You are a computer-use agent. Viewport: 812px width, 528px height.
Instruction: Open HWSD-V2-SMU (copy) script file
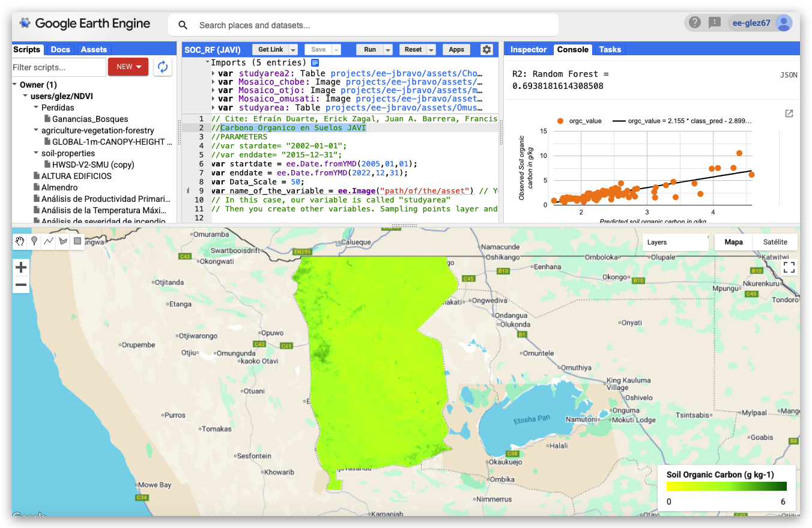tap(93, 165)
